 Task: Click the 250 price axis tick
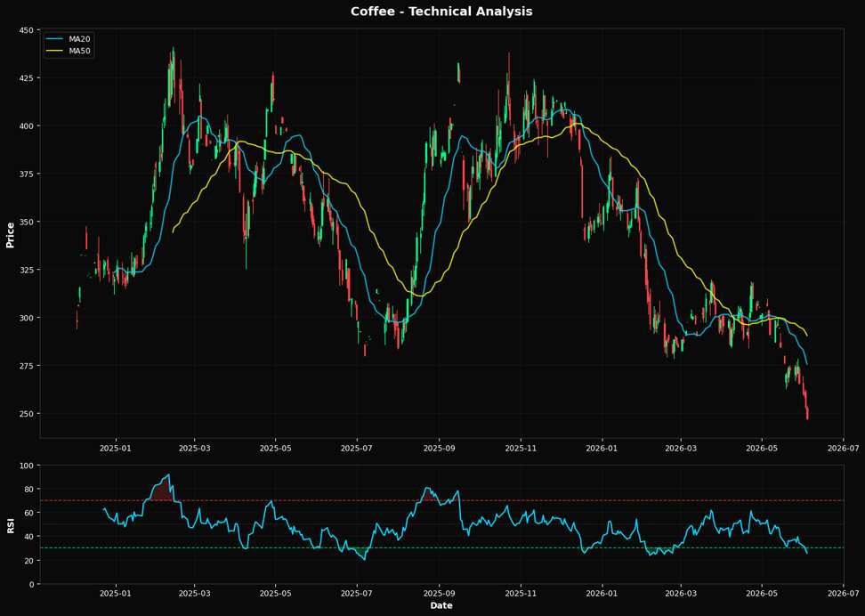[27, 414]
